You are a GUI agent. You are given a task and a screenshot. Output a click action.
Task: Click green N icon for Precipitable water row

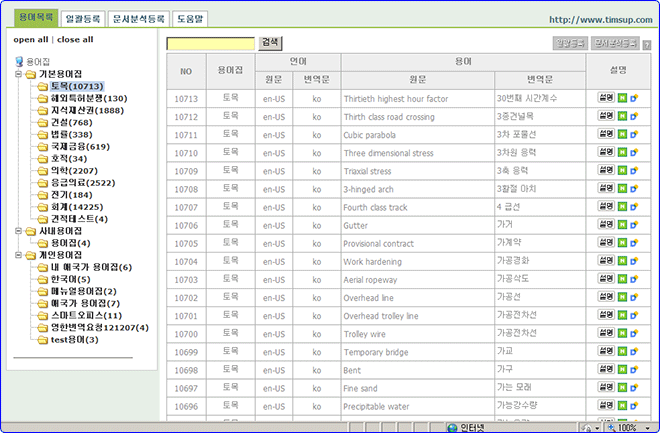click(622, 406)
